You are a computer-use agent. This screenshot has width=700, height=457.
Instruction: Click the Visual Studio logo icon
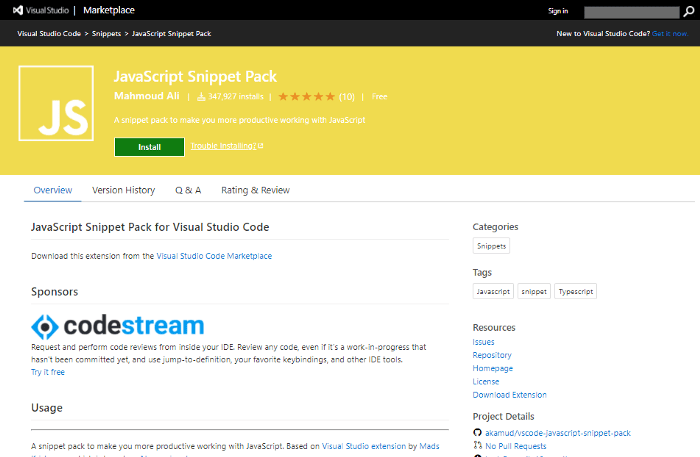point(18,10)
